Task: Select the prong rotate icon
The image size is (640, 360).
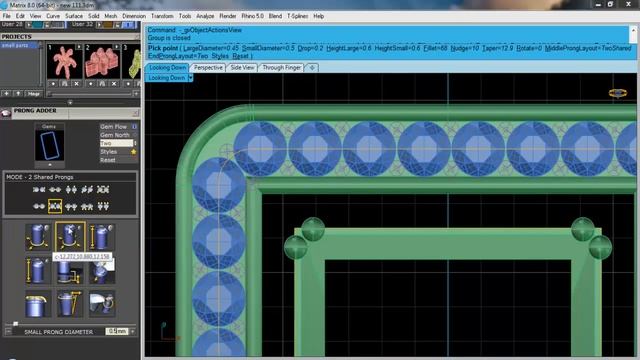Action: click(x=102, y=304)
